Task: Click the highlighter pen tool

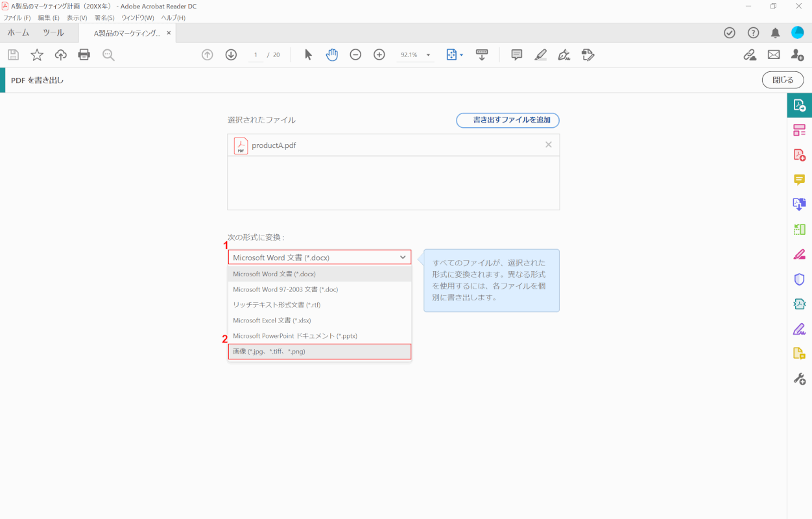Action: (x=541, y=55)
